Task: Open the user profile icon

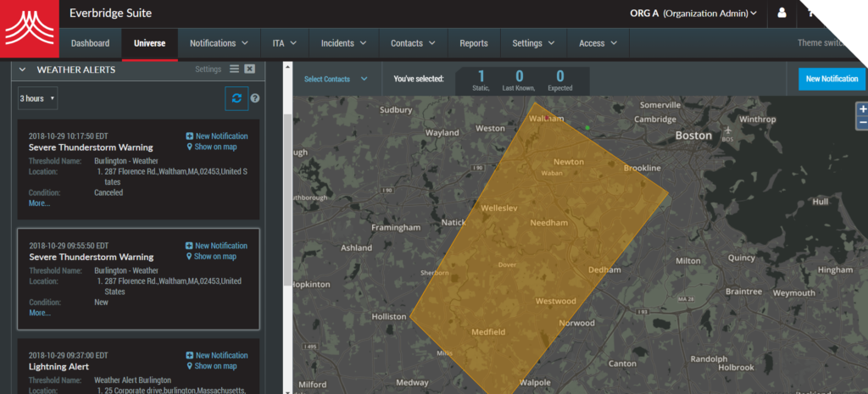Action: click(x=782, y=13)
